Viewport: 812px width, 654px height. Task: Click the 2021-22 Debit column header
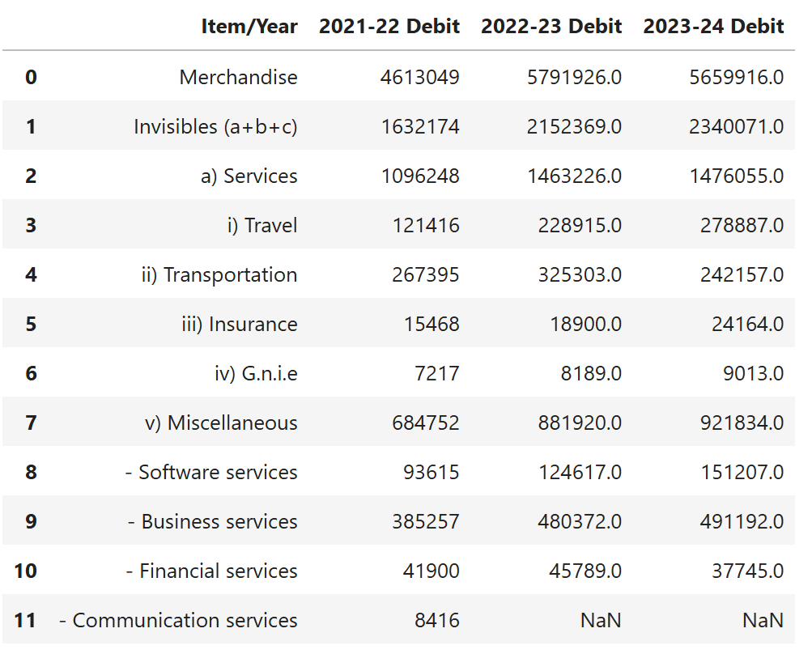pos(389,27)
